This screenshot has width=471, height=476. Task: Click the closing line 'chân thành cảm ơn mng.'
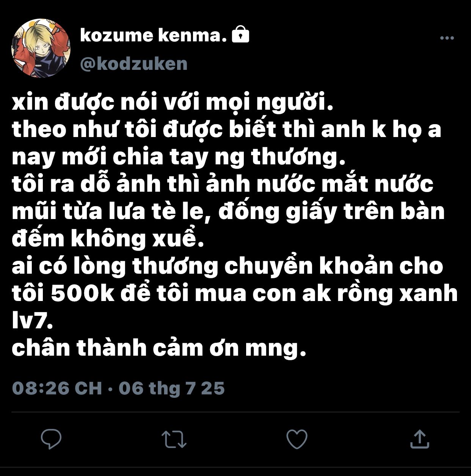click(x=159, y=348)
